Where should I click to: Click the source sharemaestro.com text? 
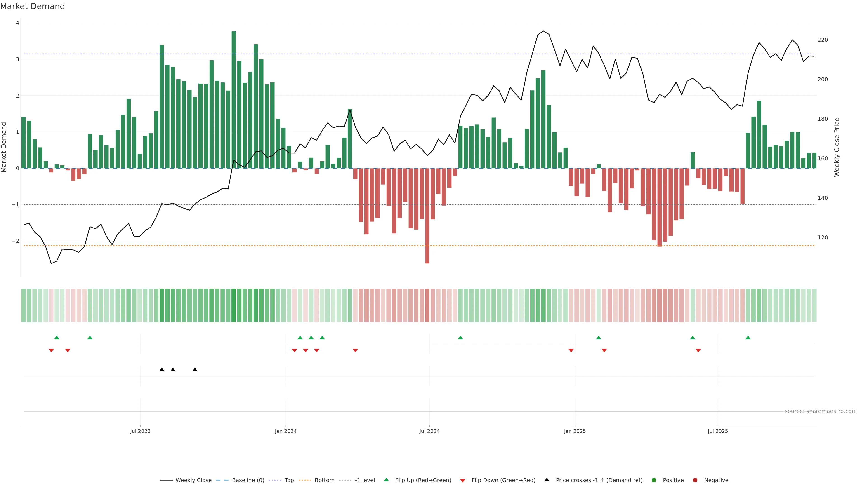821,411
